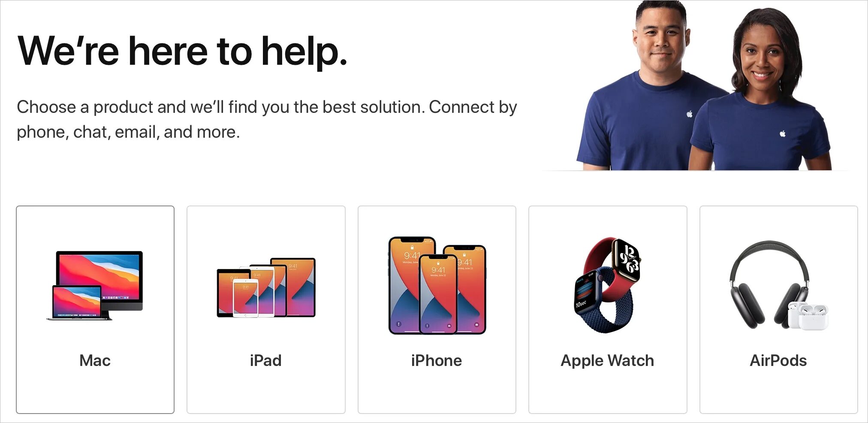Choose the iPhone text label
Screen dimensions: 868x423
click(437, 360)
